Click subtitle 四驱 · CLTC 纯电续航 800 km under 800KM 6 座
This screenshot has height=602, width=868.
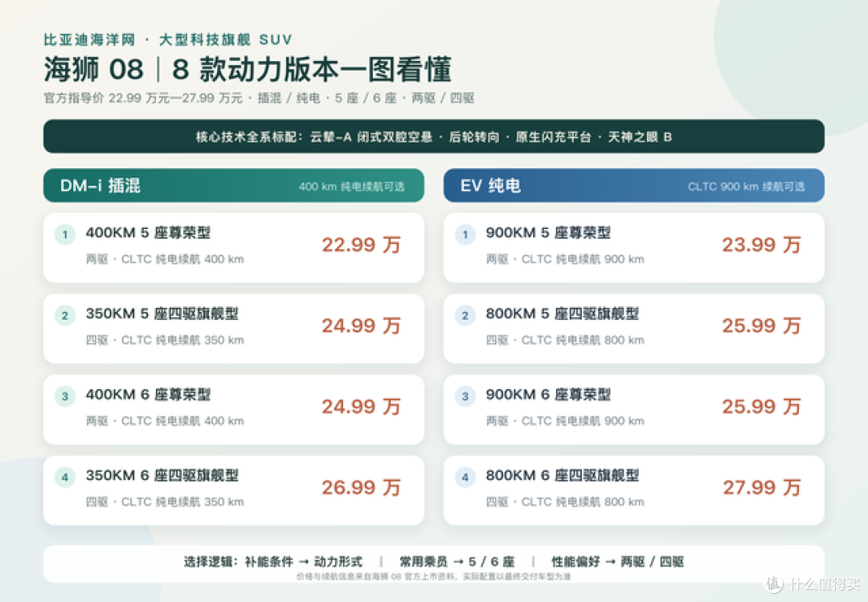click(x=565, y=502)
